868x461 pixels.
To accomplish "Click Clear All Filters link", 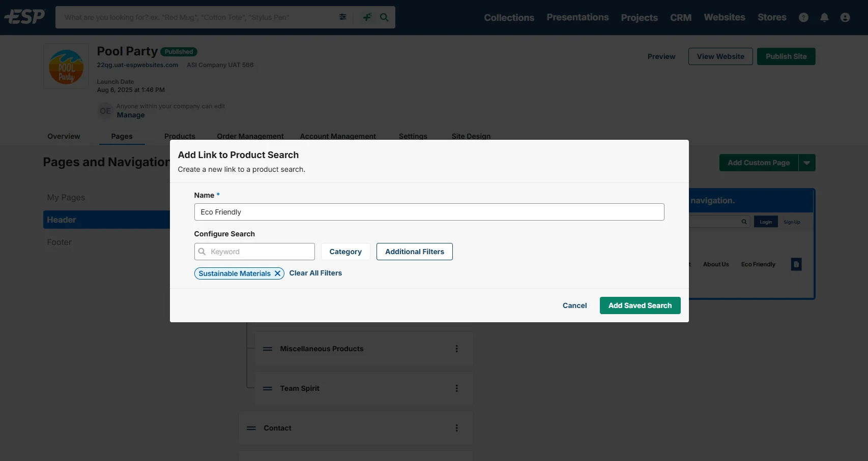I will (x=315, y=273).
